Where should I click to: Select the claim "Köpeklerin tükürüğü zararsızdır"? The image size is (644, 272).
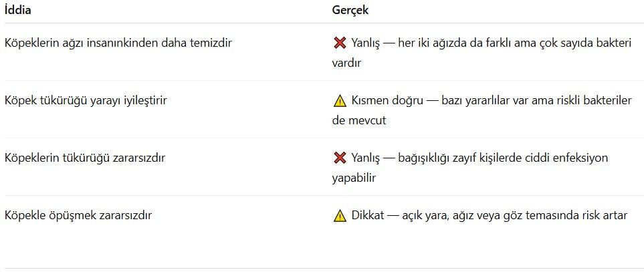84,158
